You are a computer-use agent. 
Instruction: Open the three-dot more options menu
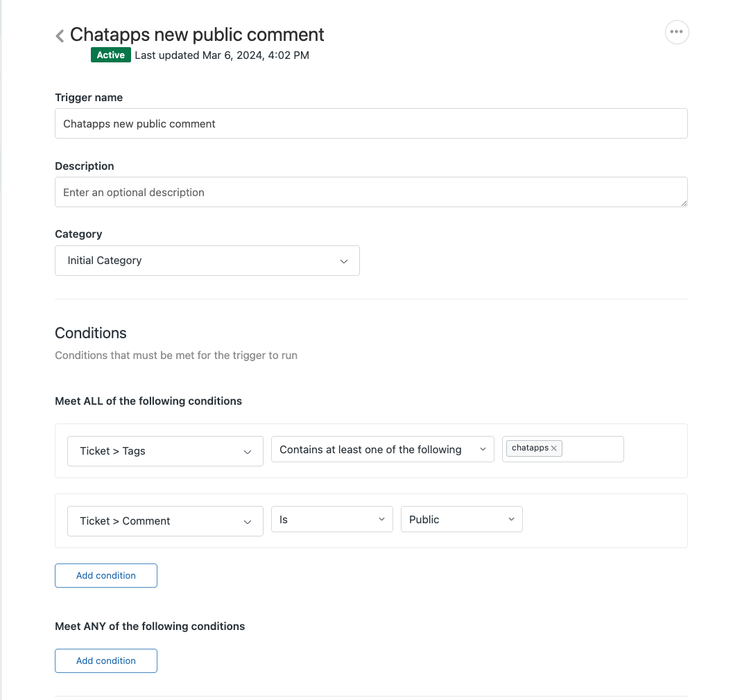click(x=676, y=32)
